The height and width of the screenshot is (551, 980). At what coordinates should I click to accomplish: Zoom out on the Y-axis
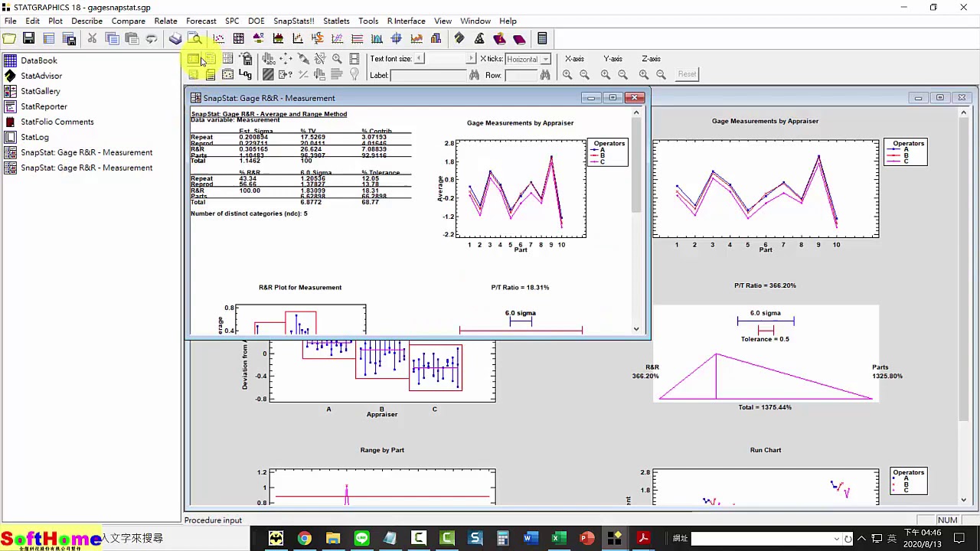tap(622, 74)
